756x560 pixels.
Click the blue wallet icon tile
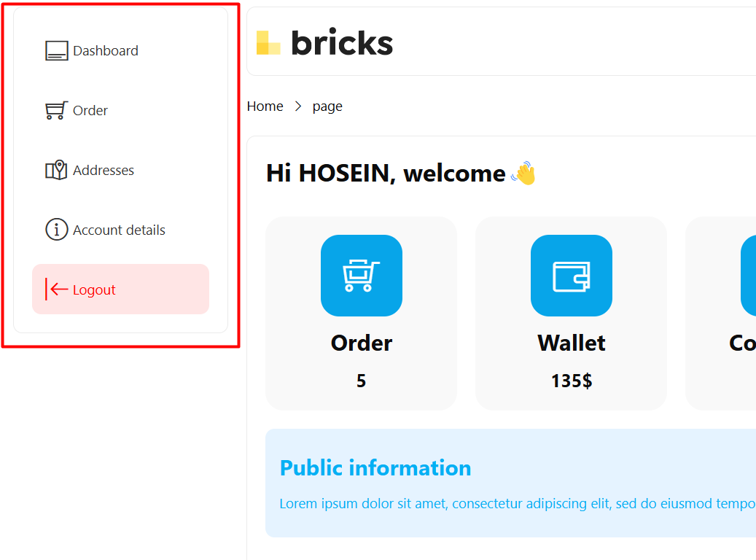click(572, 276)
